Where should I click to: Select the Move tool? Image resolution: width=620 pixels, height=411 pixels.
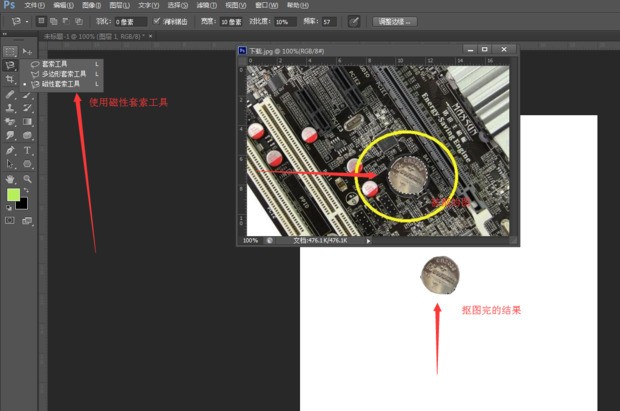click(x=27, y=51)
